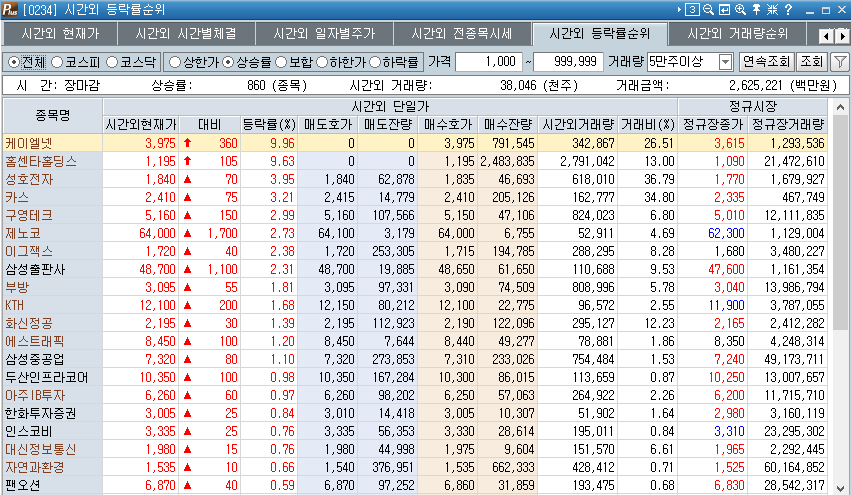Select the 두산인프라코어 stock name
The width and height of the screenshot is (851, 495).
pos(47,377)
